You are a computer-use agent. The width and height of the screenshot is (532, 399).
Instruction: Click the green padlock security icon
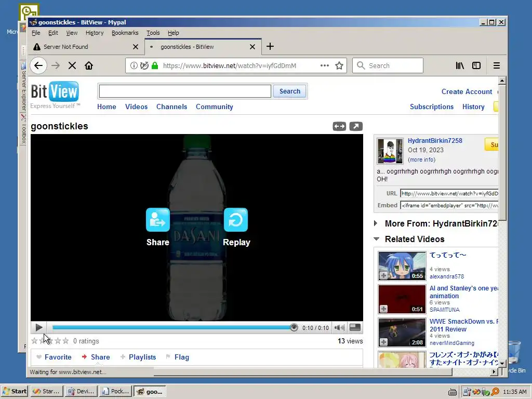point(155,65)
